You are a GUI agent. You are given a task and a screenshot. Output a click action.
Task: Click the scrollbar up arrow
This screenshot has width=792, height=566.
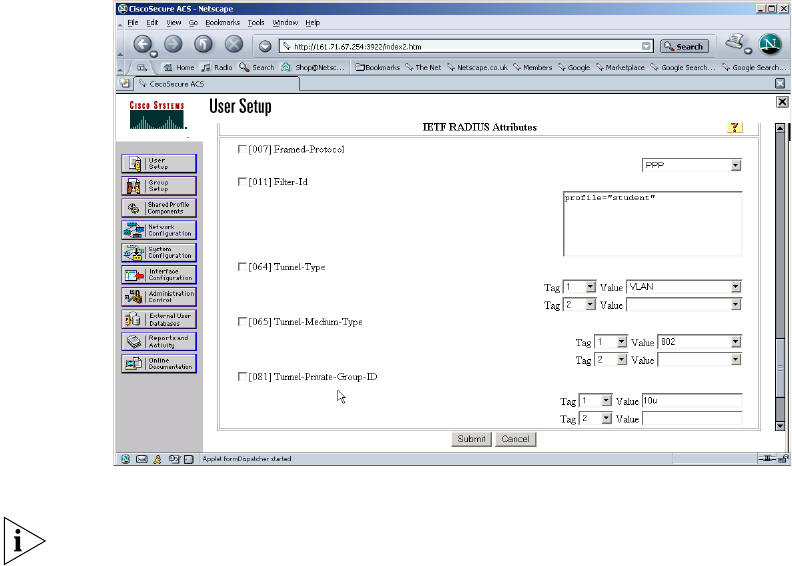780,128
